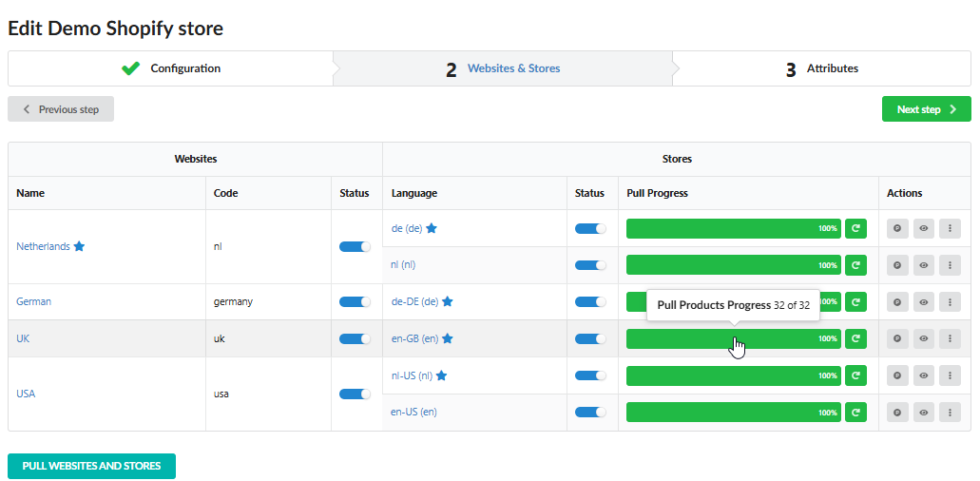Screen dimensions: 980x481
Task: Click the eye icon for the de-DE store
Action: 924,301
